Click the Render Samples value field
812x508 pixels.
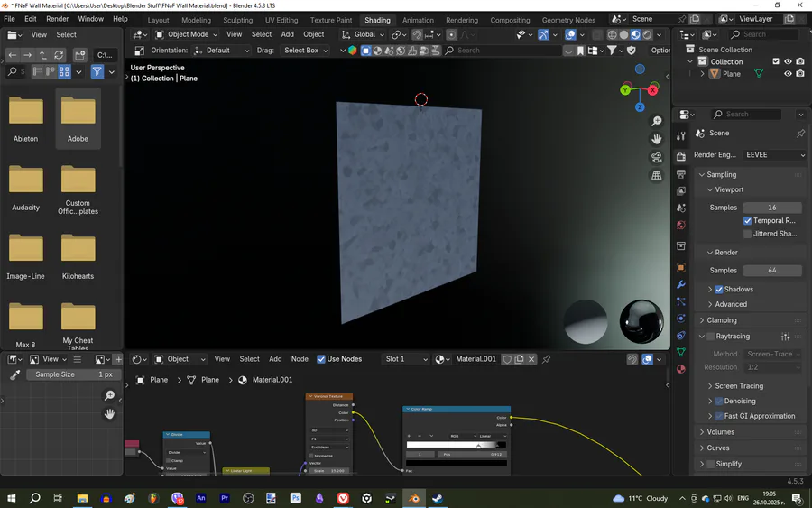(x=772, y=271)
